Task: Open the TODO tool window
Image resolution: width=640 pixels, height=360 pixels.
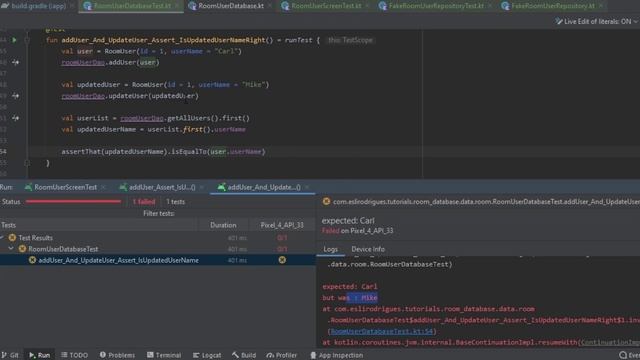Action: (74, 355)
